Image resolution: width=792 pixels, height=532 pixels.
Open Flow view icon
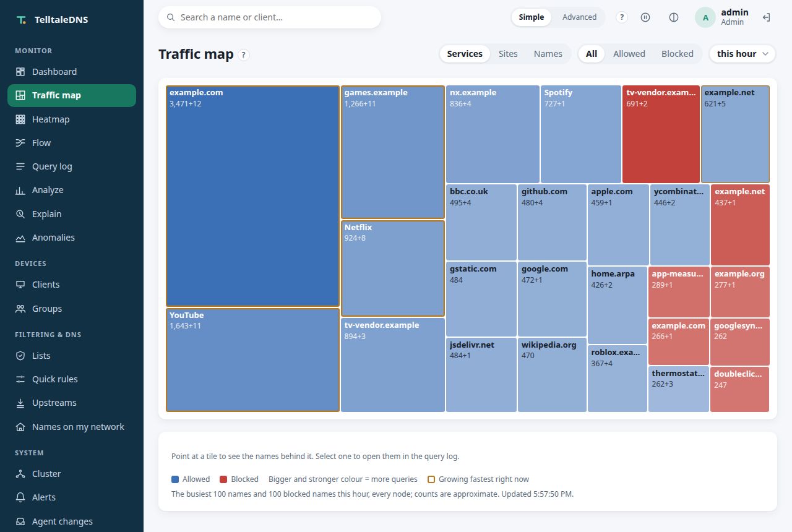click(20, 143)
